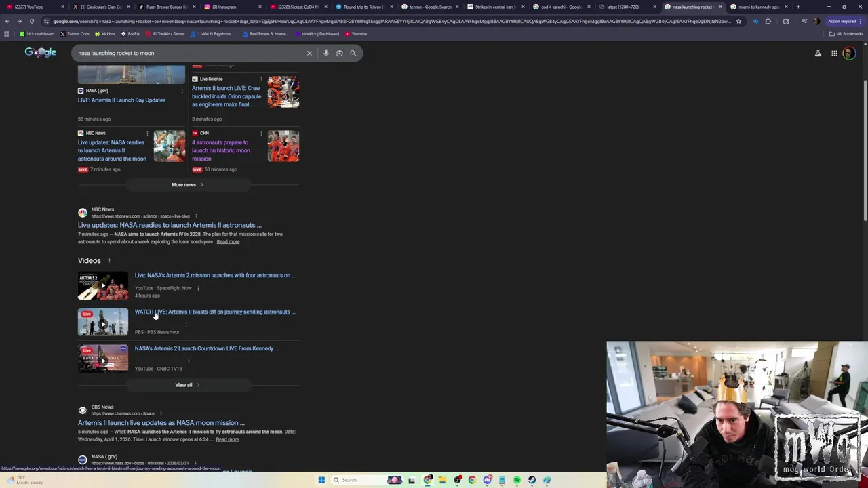Open options for NBC News result
Viewport: 868px width, 488px height.
196,216
